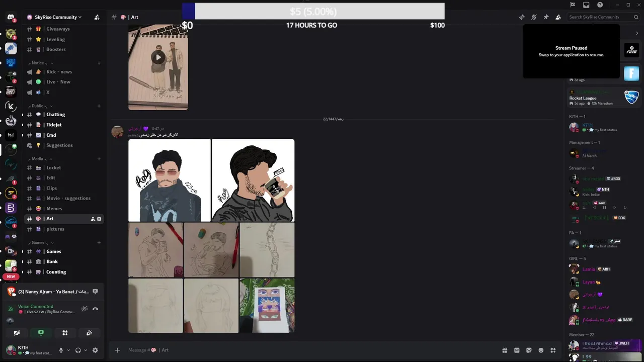Open the colorful eyes painting photo

(x=267, y=306)
